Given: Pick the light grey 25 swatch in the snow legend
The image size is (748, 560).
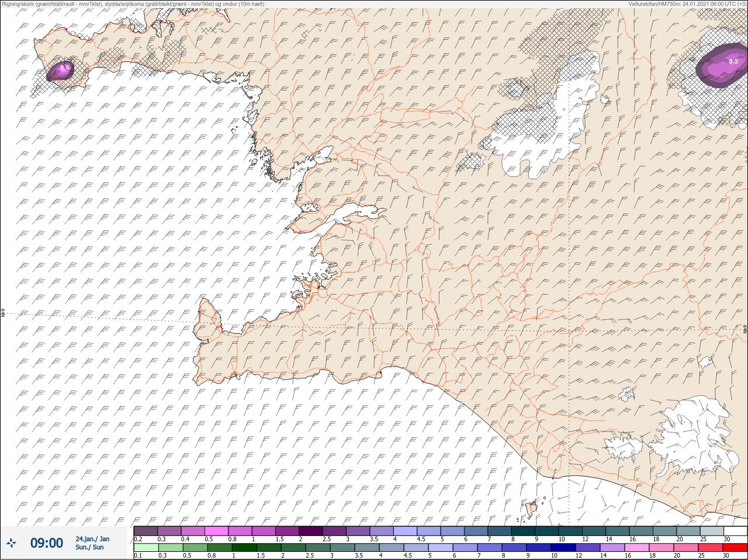Looking at the screenshot, I should (712, 531).
